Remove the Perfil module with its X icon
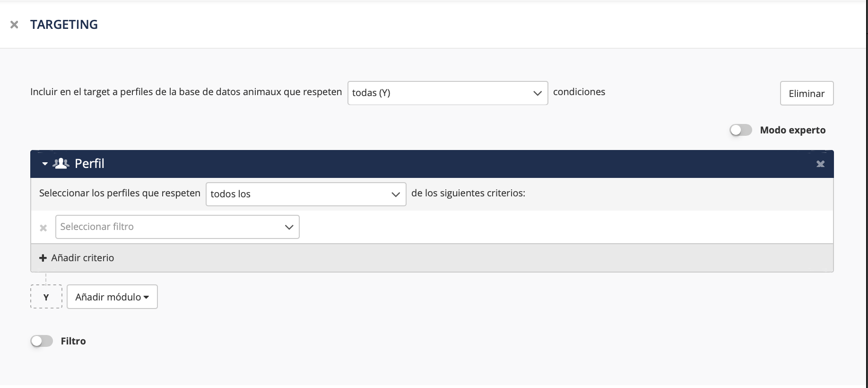The height and width of the screenshot is (388, 868). (820, 164)
